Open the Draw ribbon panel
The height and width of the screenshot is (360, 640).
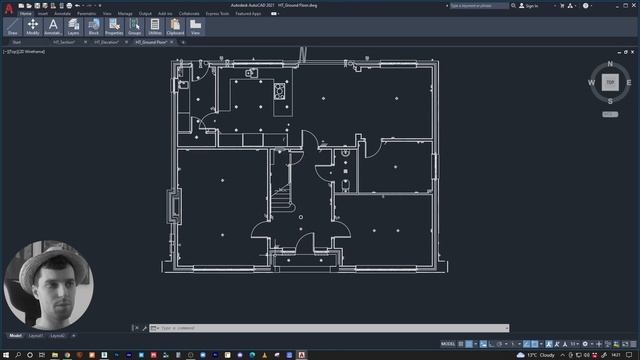click(13, 27)
